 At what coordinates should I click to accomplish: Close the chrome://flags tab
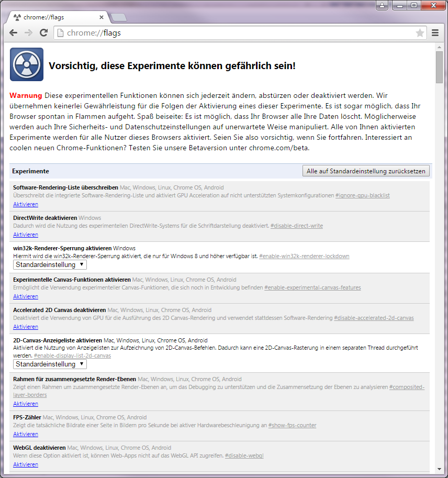coord(102,17)
